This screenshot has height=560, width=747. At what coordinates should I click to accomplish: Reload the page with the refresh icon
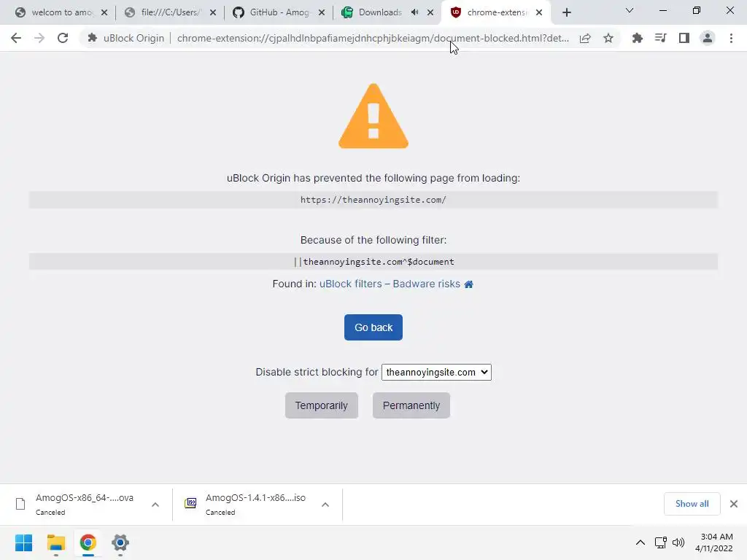(x=63, y=38)
